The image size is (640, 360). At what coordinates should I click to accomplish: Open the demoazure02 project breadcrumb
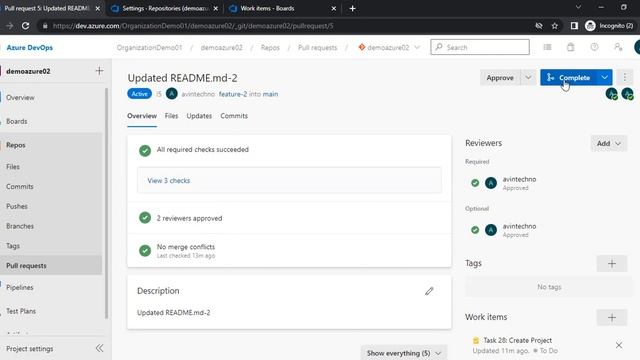222,47
